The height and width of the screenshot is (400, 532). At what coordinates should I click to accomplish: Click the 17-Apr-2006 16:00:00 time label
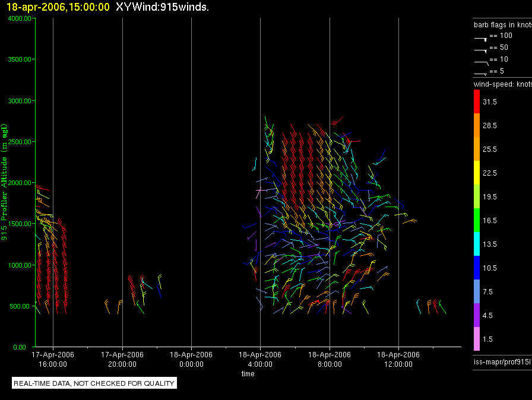(x=53, y=359)
